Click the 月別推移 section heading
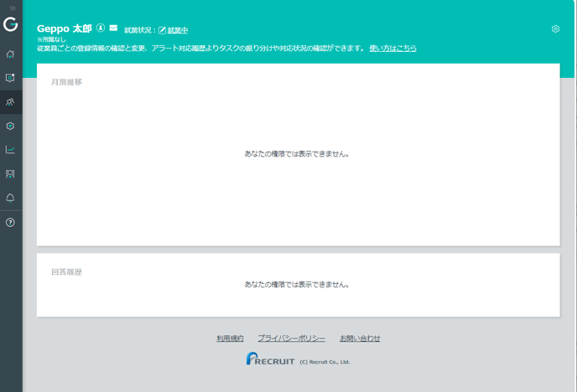Screen dimensions: 577x392 click(x=66, y=82)
